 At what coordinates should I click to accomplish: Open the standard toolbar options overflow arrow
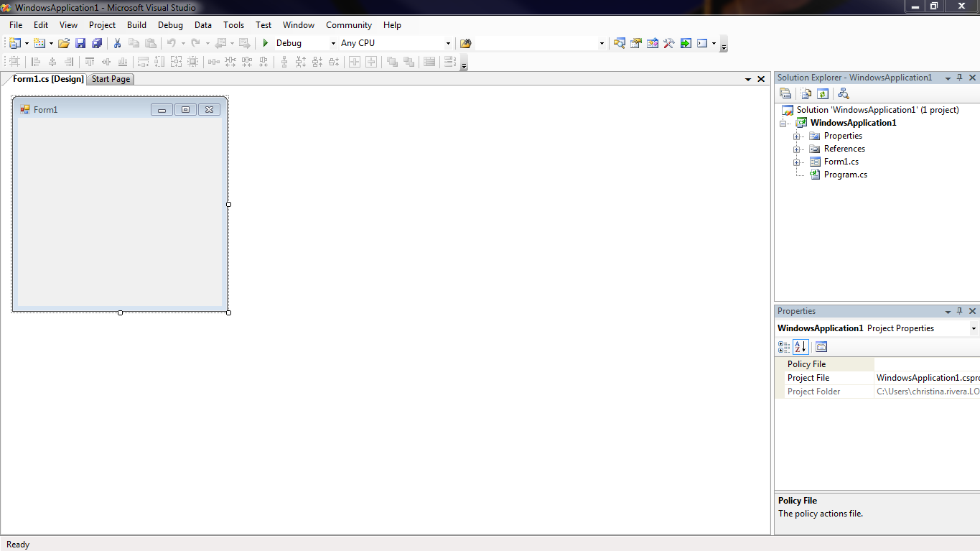click(x=724, y=44)
